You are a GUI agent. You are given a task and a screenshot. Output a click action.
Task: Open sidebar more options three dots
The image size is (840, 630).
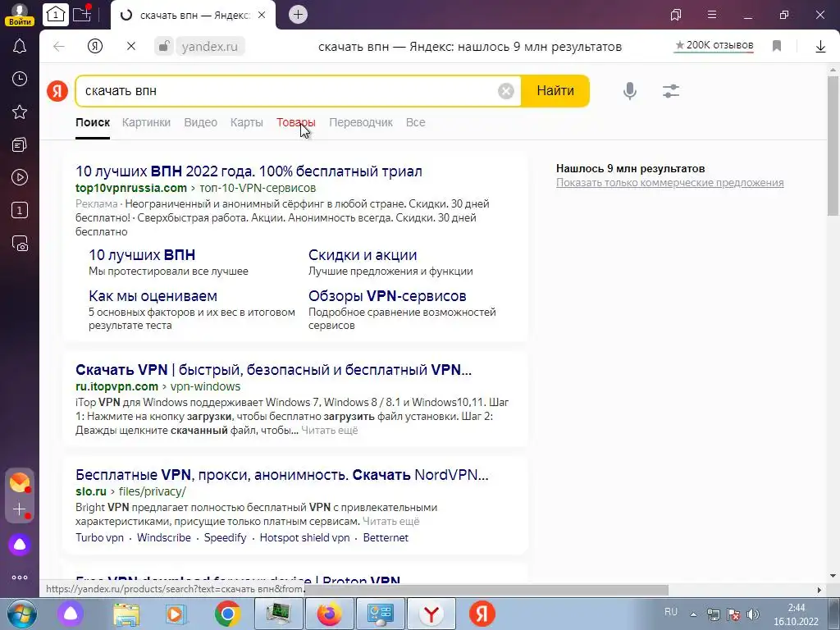coord(20,577)
